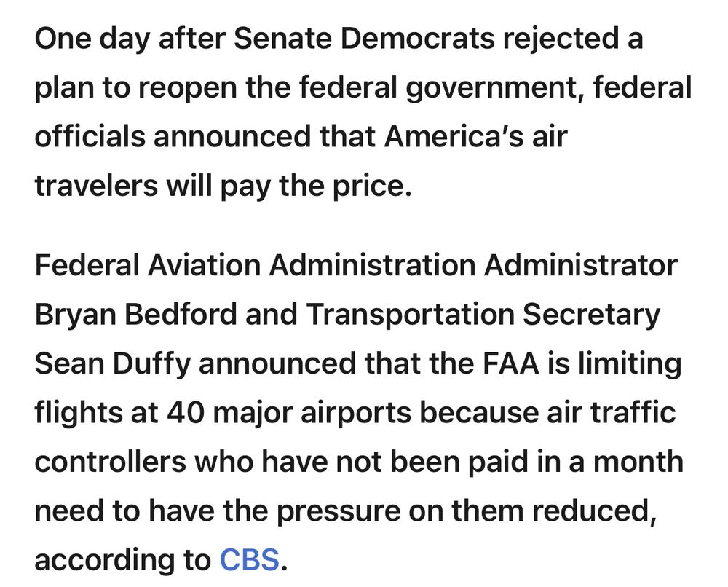728x587 pixels.
Task: Click the word 'controllers' in second paragraph
Action: click(111, 461)
